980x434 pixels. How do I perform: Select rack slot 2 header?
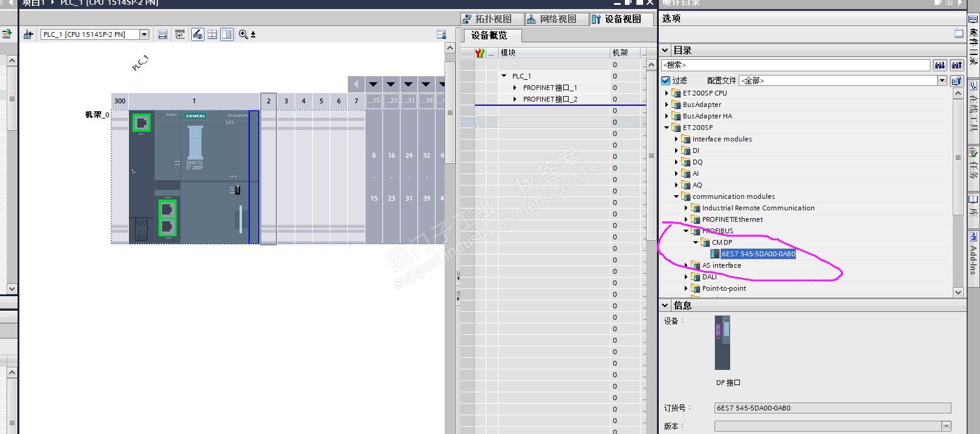point(269,101)
